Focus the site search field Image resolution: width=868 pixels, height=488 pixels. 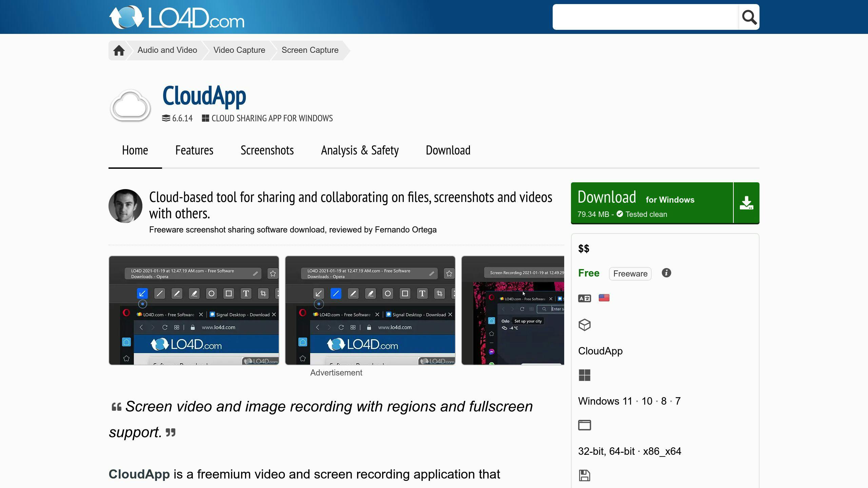[646, 17]
